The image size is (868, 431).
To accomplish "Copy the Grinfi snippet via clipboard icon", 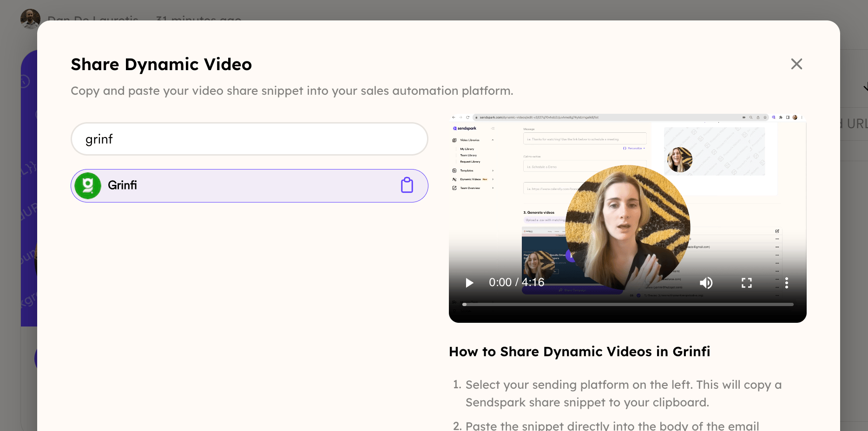I will point(407,185).
